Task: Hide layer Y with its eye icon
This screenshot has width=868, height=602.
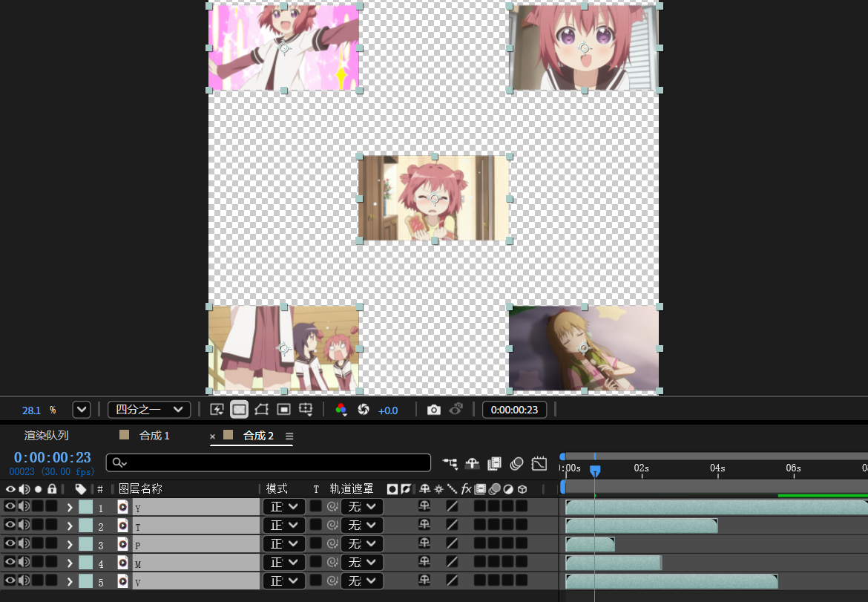Action: (10, 506)
